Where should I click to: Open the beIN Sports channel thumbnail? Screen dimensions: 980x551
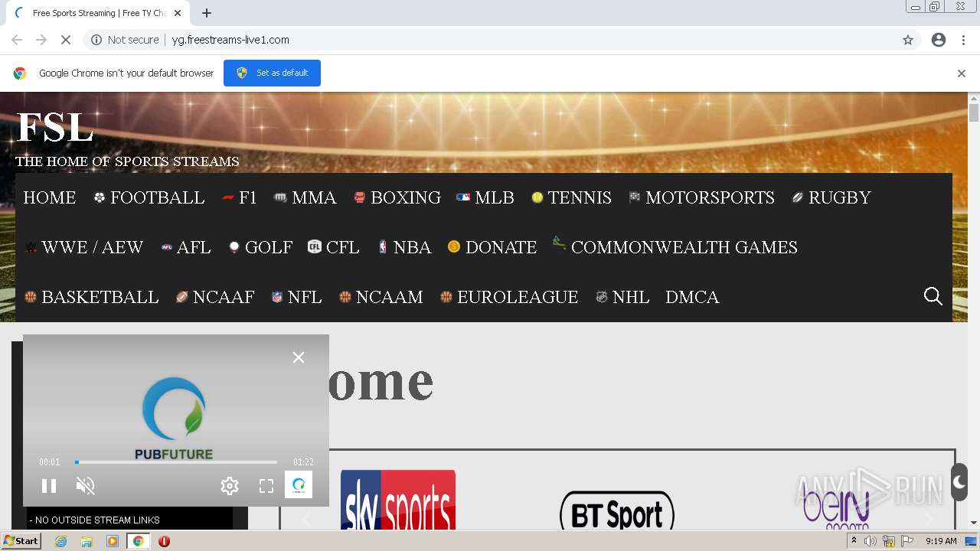[836, 508]
